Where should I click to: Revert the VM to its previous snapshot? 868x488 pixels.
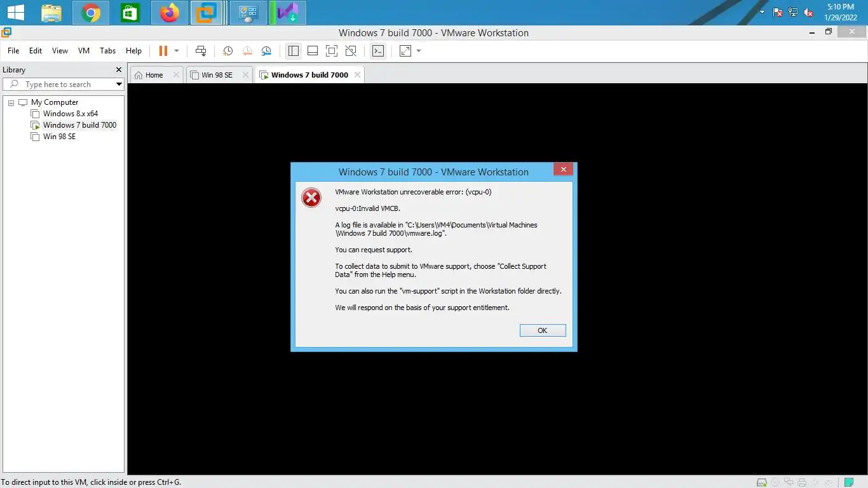[247, 51]
